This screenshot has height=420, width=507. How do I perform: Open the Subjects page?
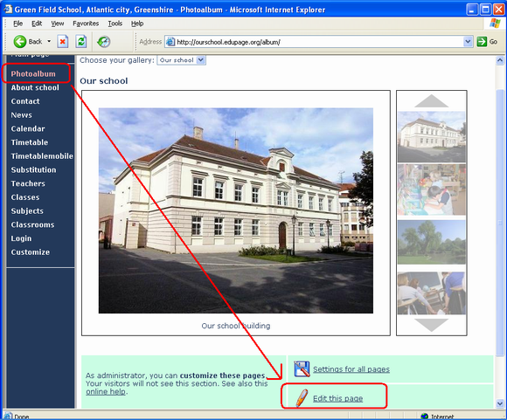(x=27, y=211)
